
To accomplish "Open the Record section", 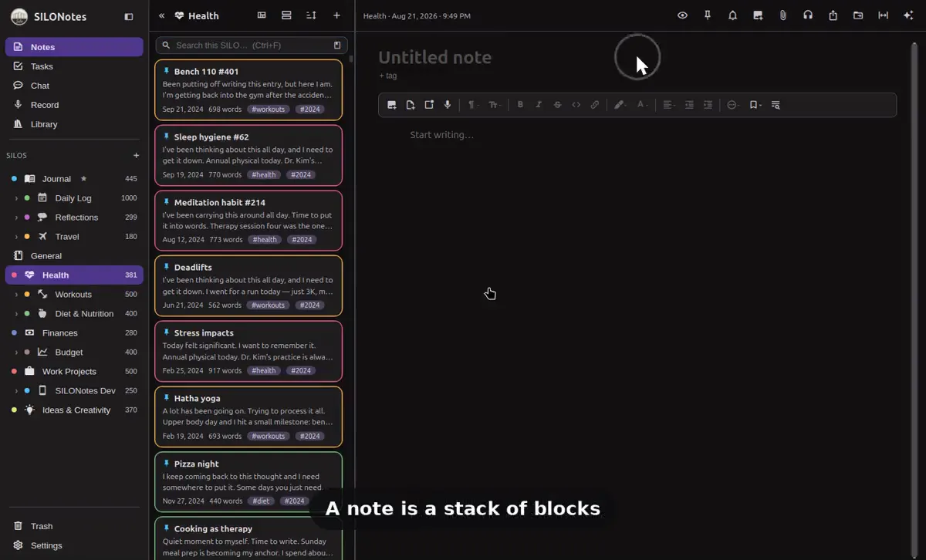I will tap(74, 105).
